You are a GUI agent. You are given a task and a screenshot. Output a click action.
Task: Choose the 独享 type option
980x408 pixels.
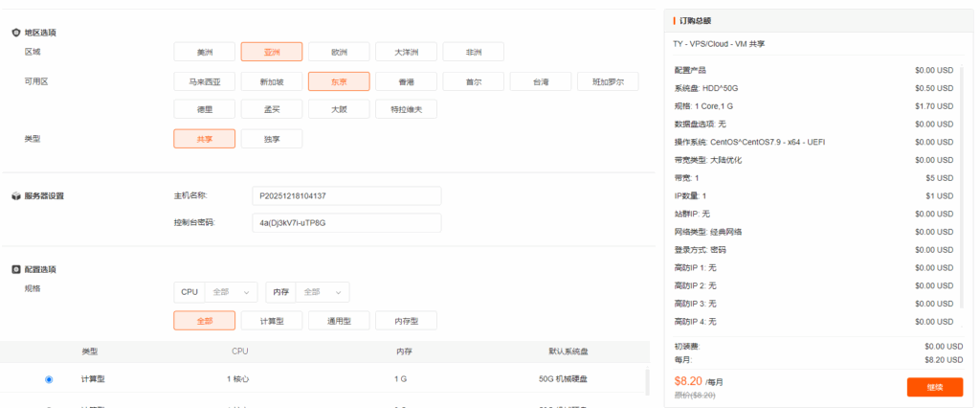[x=272, y=139]
